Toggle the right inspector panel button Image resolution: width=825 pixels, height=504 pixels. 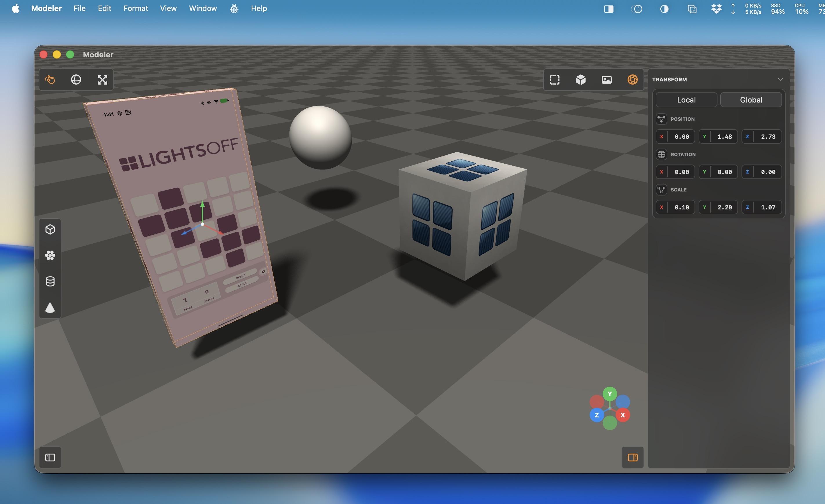[633, 457]
